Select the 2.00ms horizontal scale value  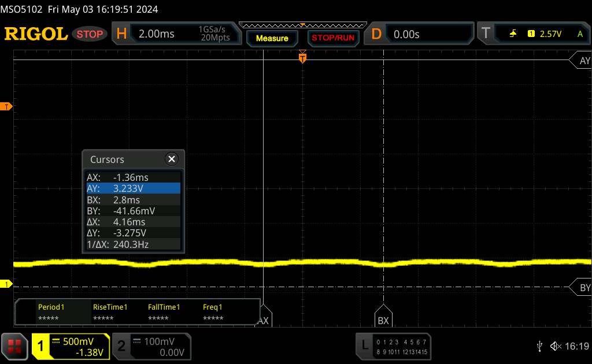[x=156, y=34]
